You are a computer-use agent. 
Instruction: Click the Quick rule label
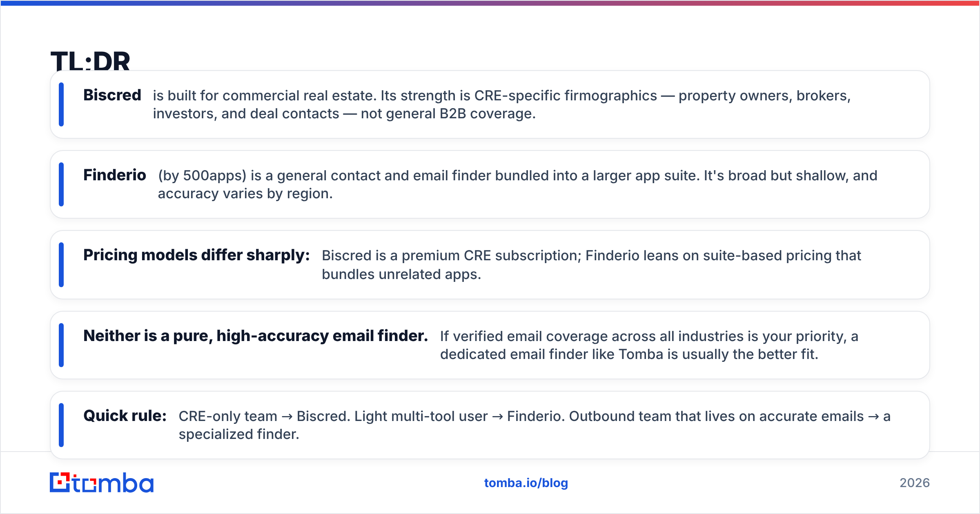pos(125,416)
